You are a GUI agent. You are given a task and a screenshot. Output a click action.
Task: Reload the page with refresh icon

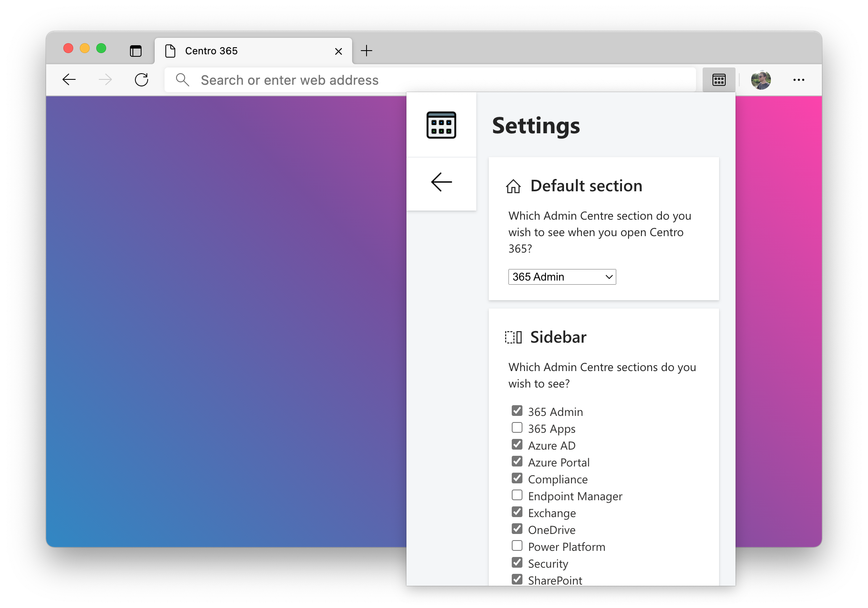(x=142, y=80)
